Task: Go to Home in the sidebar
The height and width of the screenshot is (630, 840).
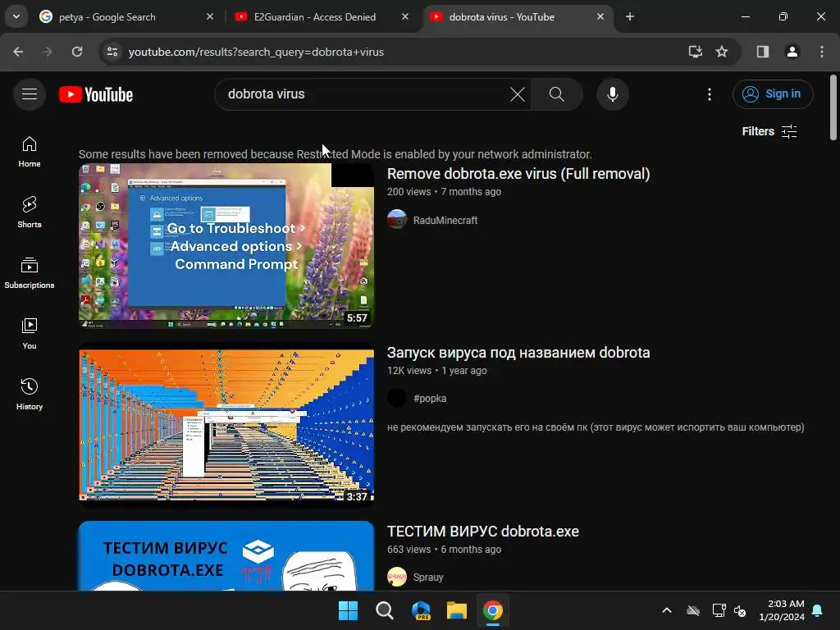Action: tap(30, 152)
